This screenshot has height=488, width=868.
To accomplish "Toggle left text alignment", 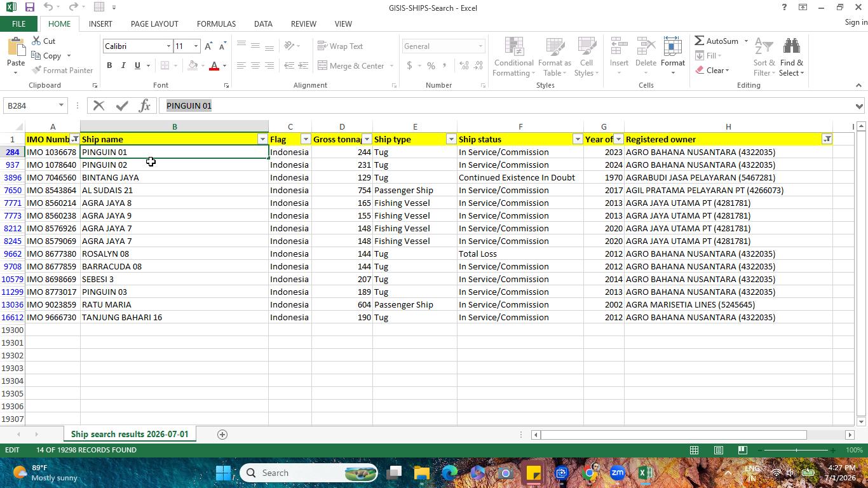I will [x=241, y=65].
